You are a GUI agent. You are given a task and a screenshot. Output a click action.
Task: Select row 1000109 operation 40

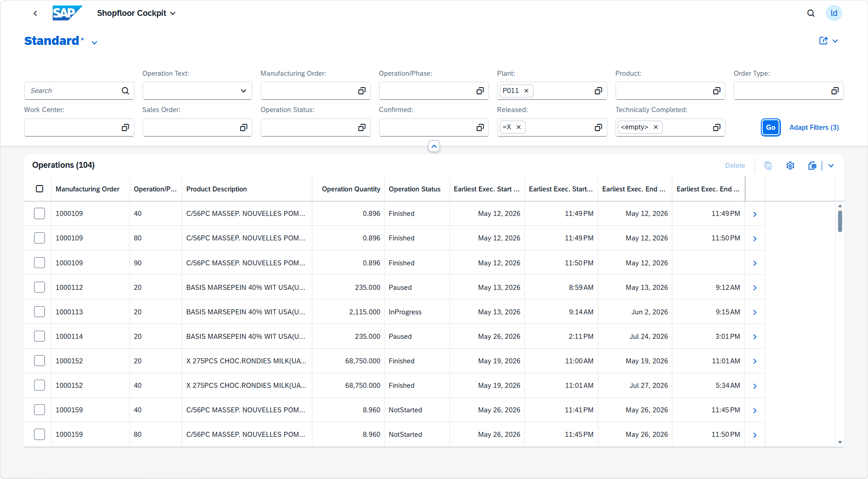point(39,214)
